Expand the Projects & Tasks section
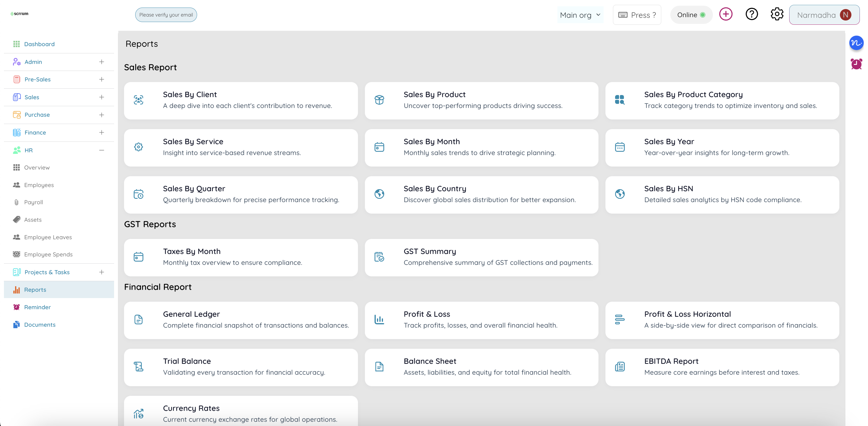868x426 pixels. coord(102,272)
